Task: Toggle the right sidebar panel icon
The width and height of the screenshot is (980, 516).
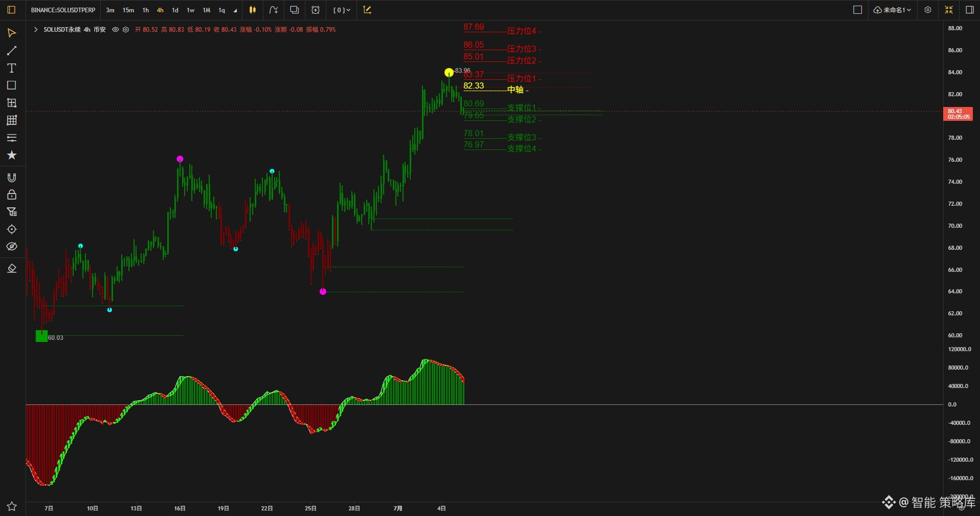Action: [969, 10]
